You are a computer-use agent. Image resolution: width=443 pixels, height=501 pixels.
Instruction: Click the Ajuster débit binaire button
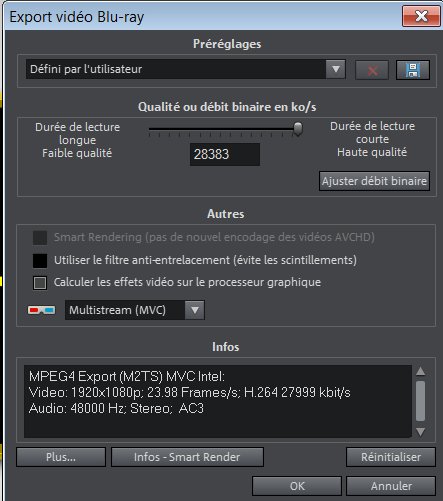374,181
